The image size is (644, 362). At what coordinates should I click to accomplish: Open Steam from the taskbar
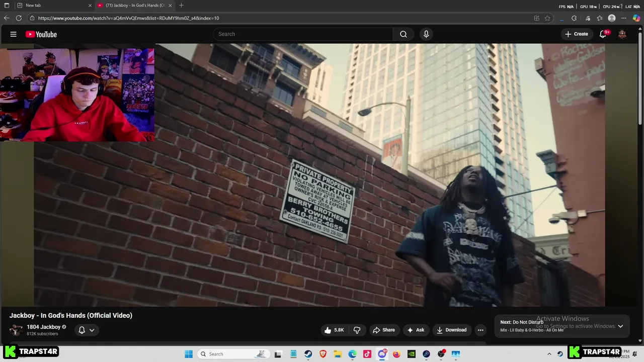308,354
